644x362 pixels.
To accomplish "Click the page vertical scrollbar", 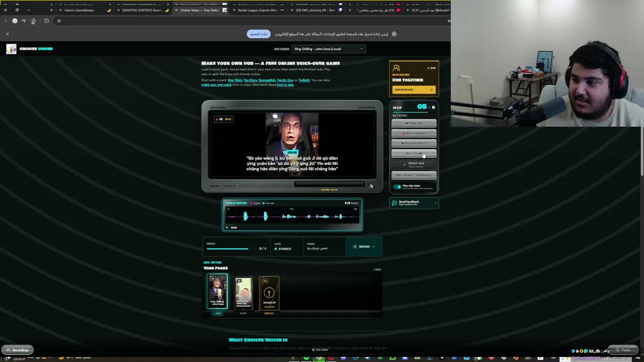I will pyautogui.click(x=642, y=151).
